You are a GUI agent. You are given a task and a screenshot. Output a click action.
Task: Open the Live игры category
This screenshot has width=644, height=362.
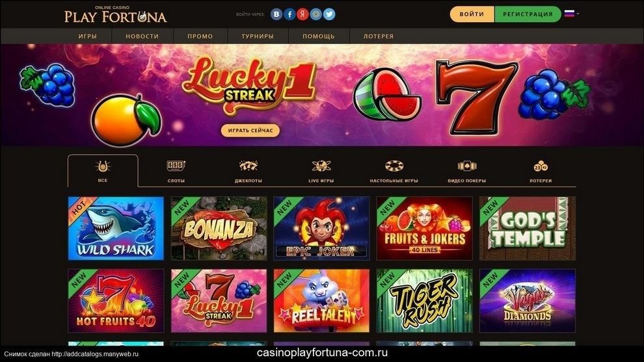321,171
